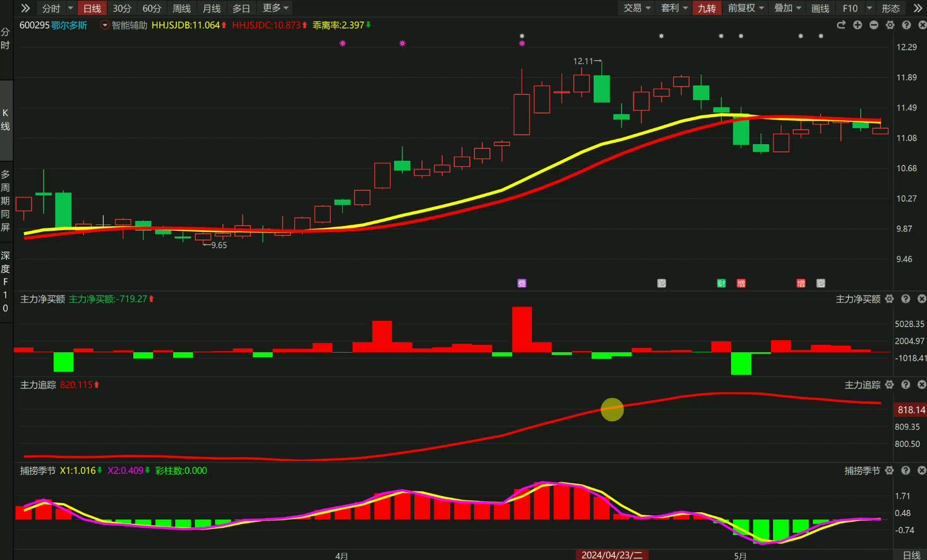Click first magenta star marker above chart
The image size is (927, 560).
coord(343,44)
